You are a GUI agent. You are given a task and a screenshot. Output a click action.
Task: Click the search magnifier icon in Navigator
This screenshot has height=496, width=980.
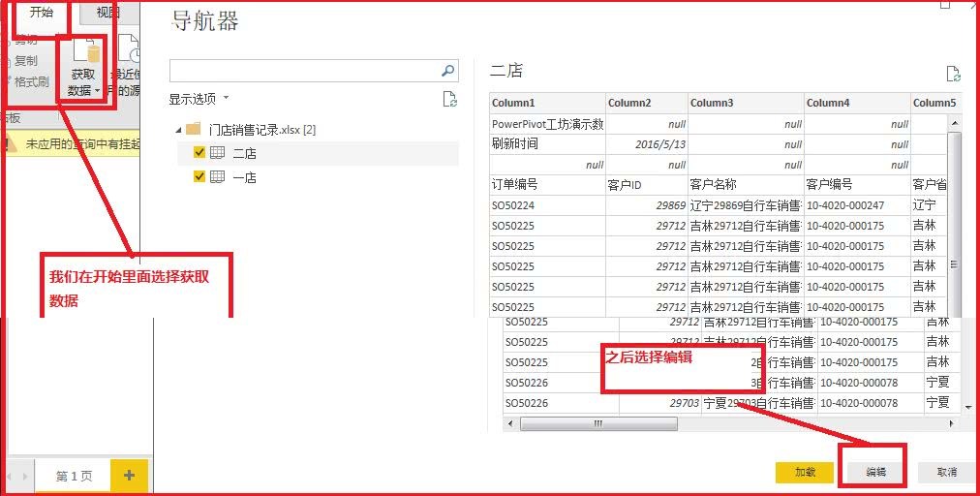447,71
